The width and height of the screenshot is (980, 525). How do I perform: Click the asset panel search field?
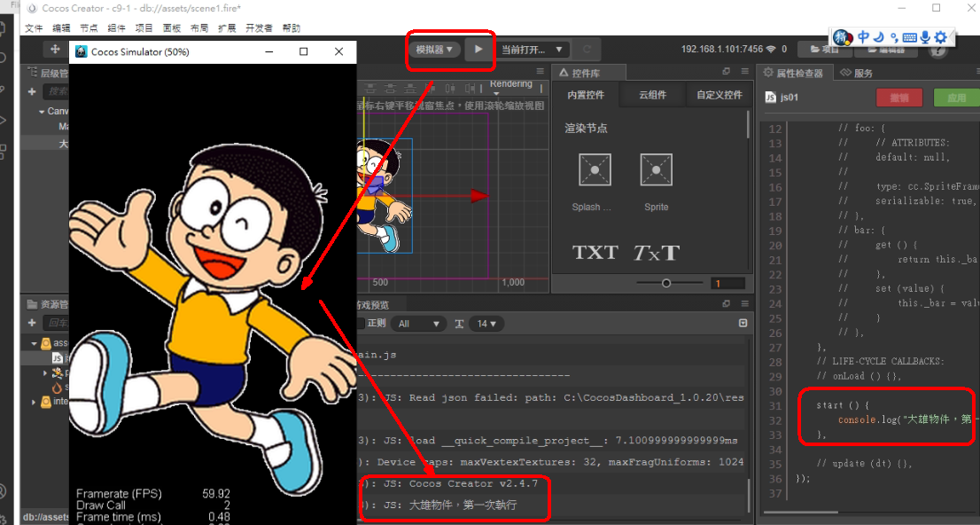point(56,323)
